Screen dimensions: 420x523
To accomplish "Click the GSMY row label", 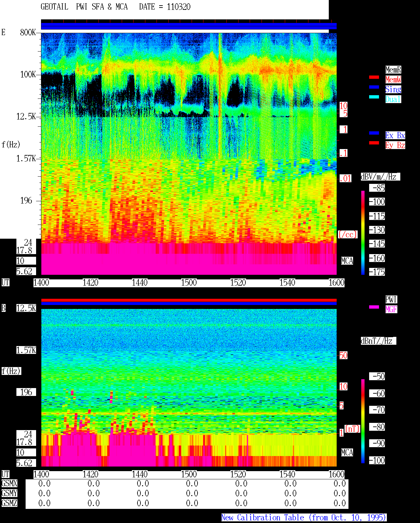I will pyautogui.click(x=9, y=493).
